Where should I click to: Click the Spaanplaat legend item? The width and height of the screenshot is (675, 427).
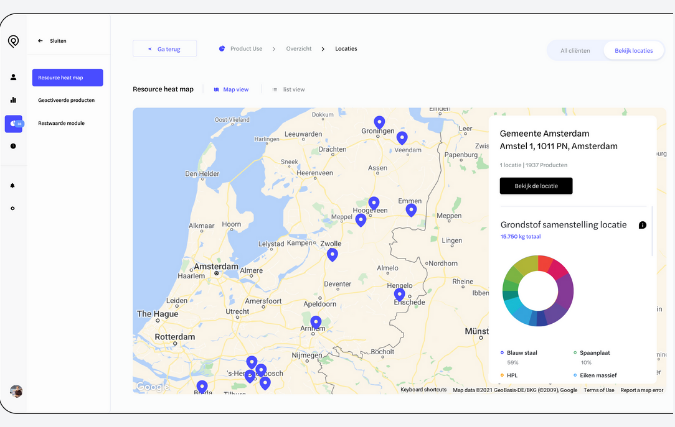pos(592,353)
